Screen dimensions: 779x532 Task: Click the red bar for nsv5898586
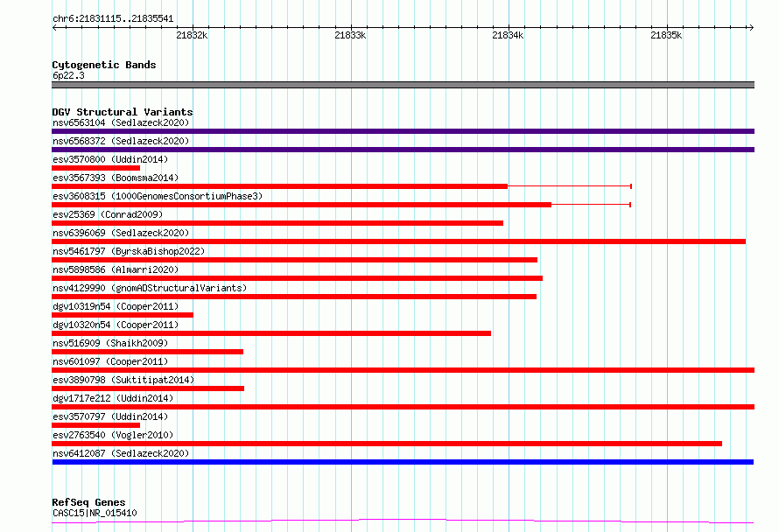(x=297, y=278)
